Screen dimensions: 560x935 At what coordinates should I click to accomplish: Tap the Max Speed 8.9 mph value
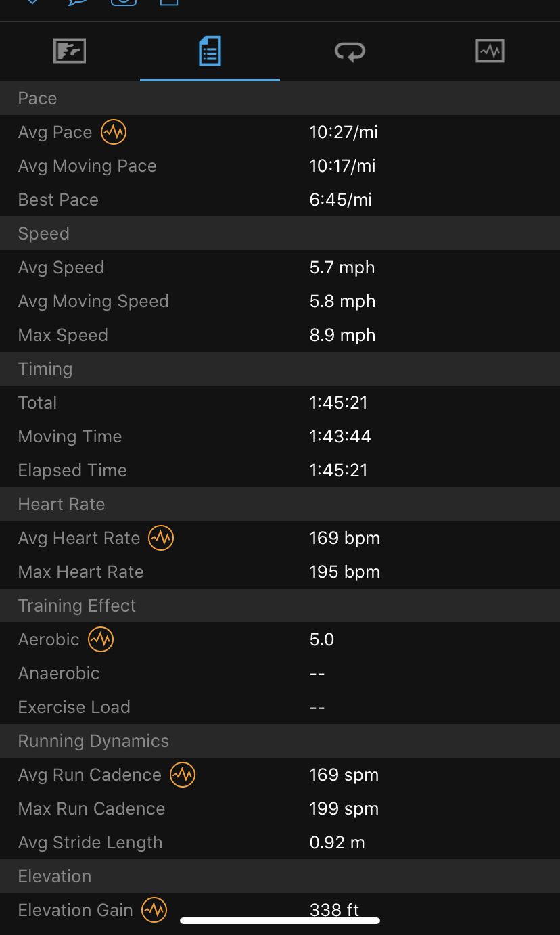[x=342, y=335]
